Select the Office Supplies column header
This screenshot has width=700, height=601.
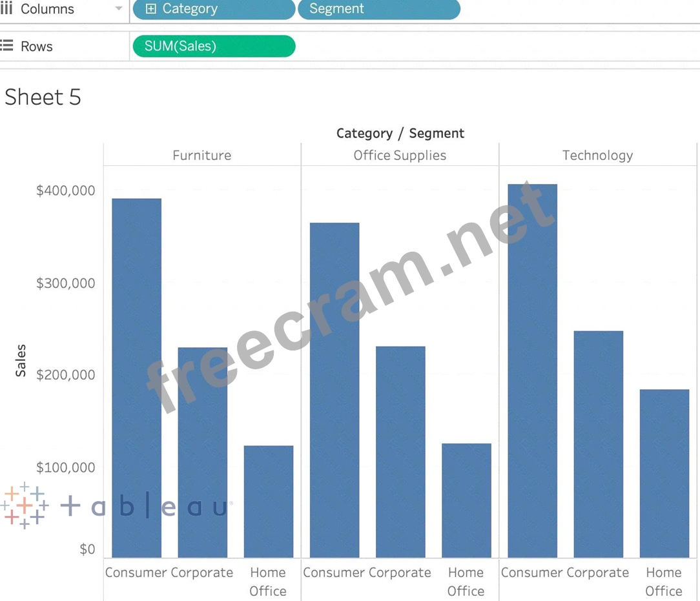(x=400, y=155)
